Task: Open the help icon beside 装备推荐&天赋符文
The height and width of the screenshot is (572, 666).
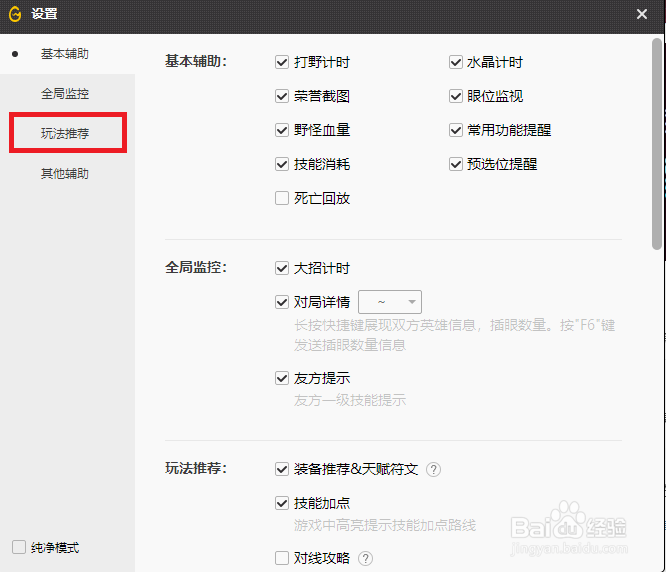Action: point(433,469)
